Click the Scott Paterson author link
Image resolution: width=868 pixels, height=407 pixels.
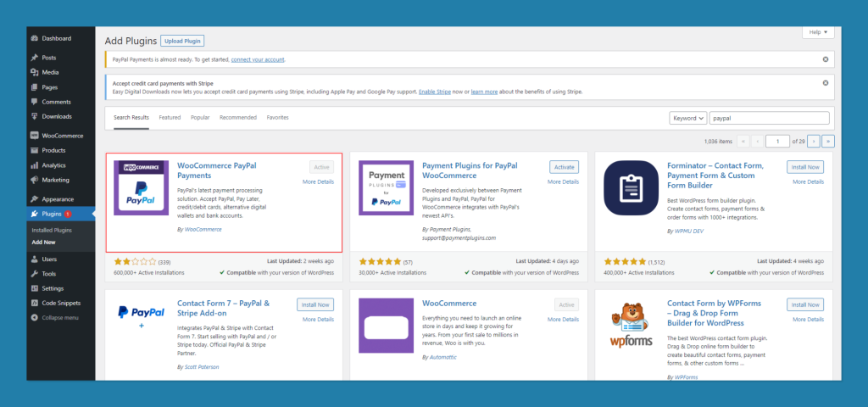coord(203,367)
